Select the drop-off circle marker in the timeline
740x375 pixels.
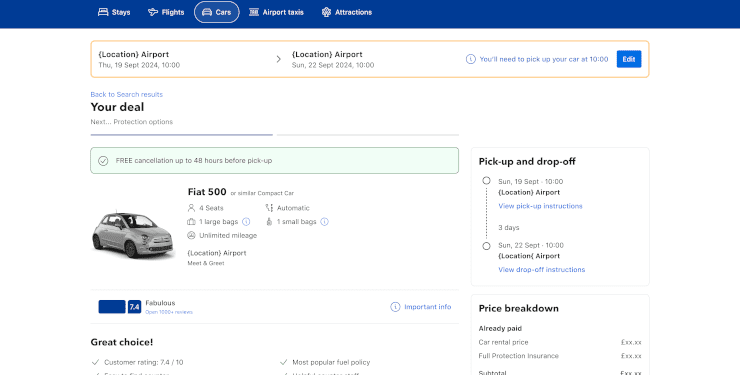(486, 246)
